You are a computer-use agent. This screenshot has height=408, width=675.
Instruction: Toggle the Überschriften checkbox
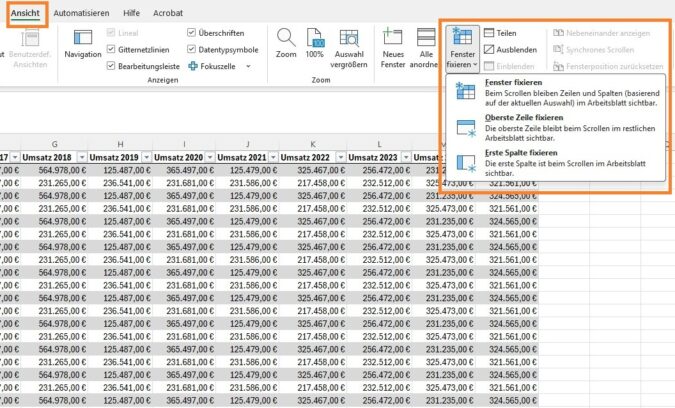[x=192, y=33]
